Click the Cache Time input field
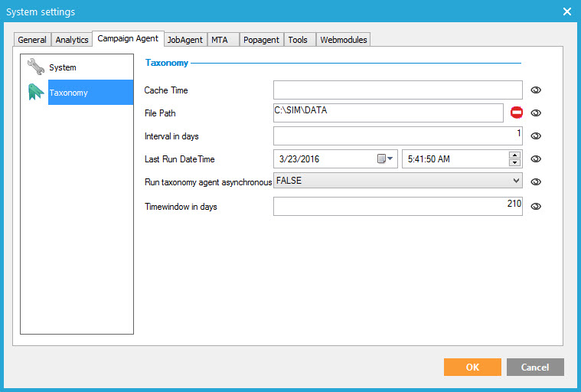Viewport: 581px width, 392px height. pos(397,90)
